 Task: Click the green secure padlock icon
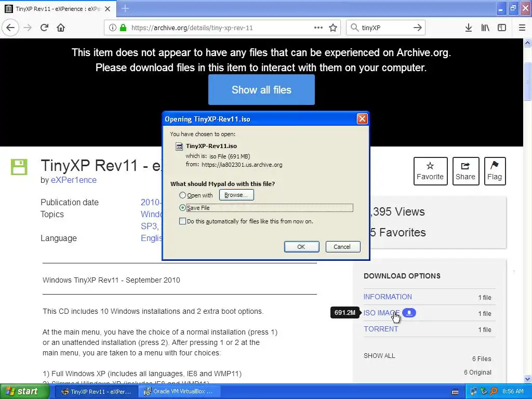(123, 28)
